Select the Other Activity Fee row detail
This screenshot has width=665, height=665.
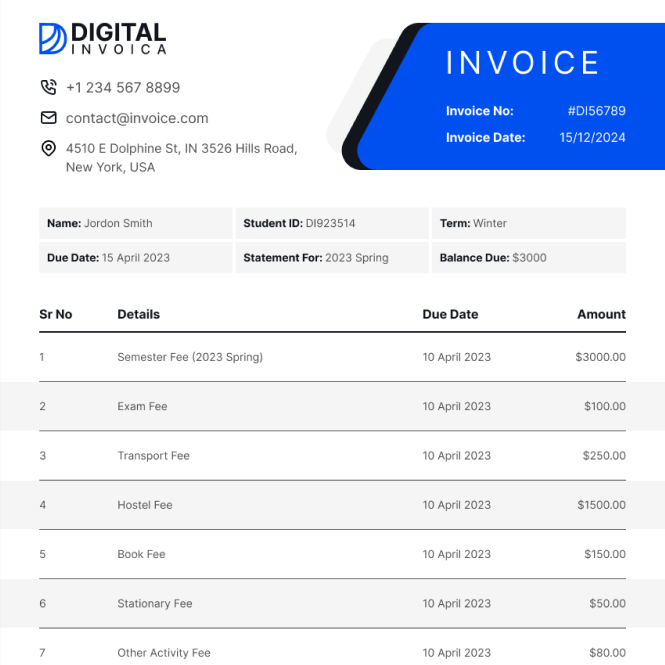pyautogui.click(x=164, y=653)
